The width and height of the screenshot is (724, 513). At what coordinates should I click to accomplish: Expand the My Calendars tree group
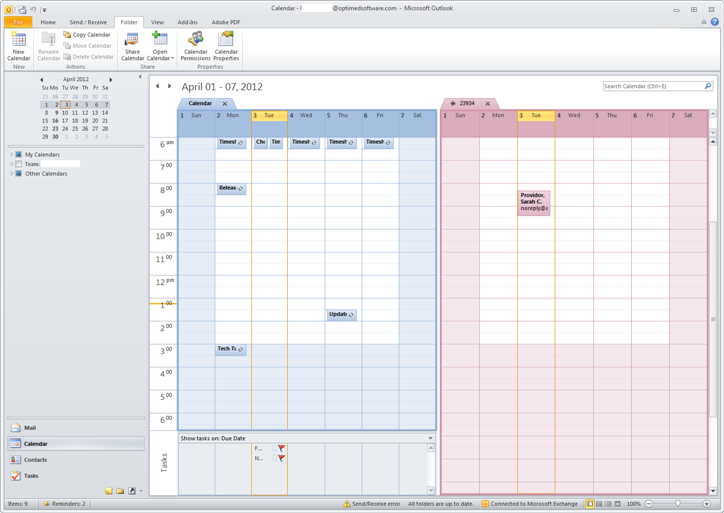click(x=11, y=155)
